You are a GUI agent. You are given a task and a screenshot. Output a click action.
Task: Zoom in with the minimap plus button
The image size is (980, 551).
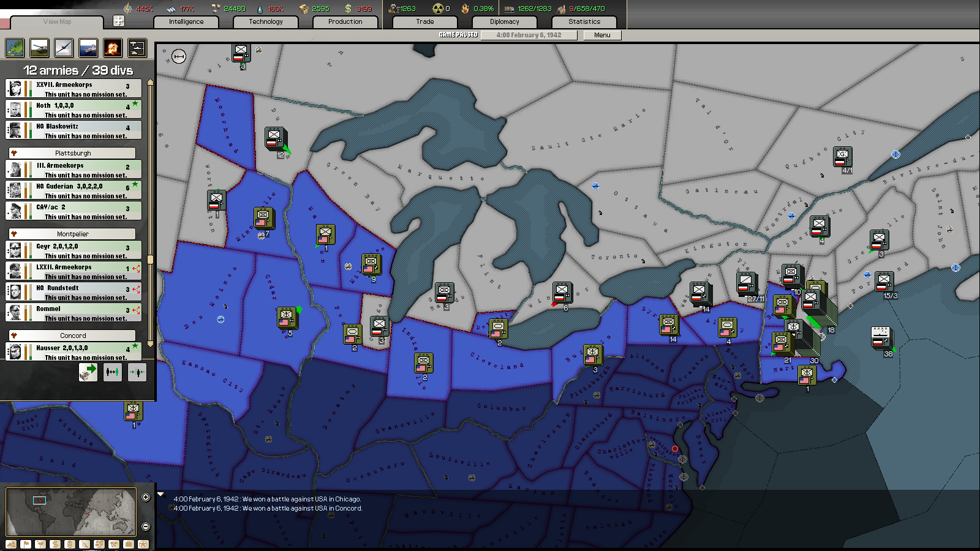pos(146,497)
